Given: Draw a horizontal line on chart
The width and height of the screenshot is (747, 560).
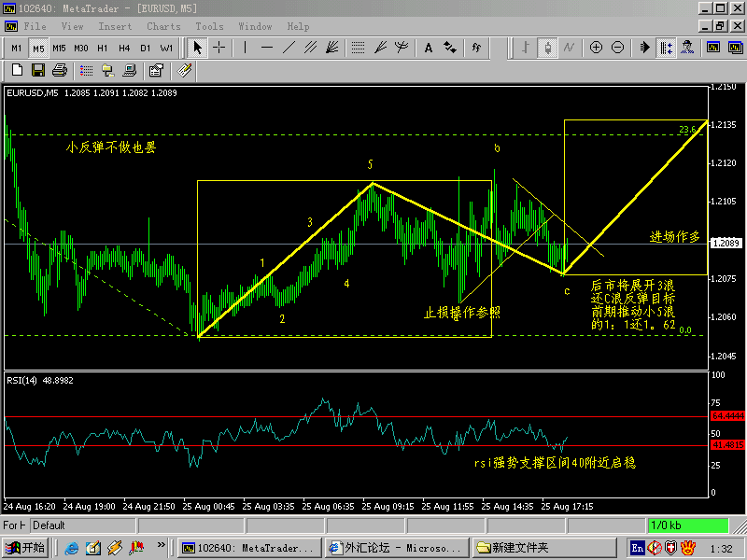Looking at the screenshot, I should click(x=267, y=48).
